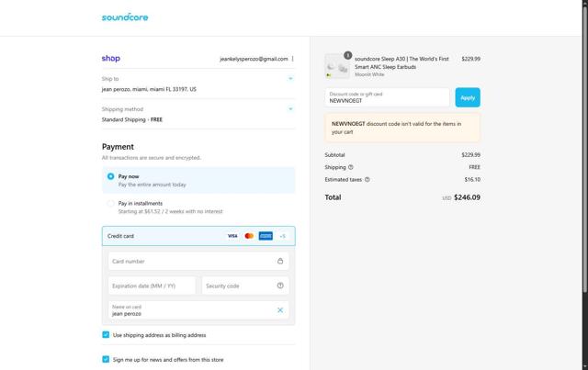Uncheck use shipping address as billing

pyautogui.click(x=107, y=335)
